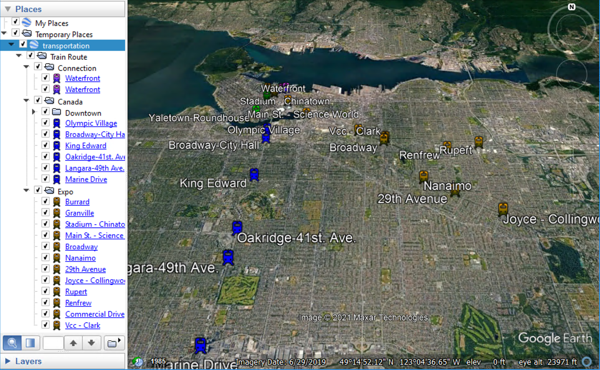Screen dimensions: 600x370
Task: Select the Langara-49th Ave. blue train marker on the map
Action: [x=228, y=257]
